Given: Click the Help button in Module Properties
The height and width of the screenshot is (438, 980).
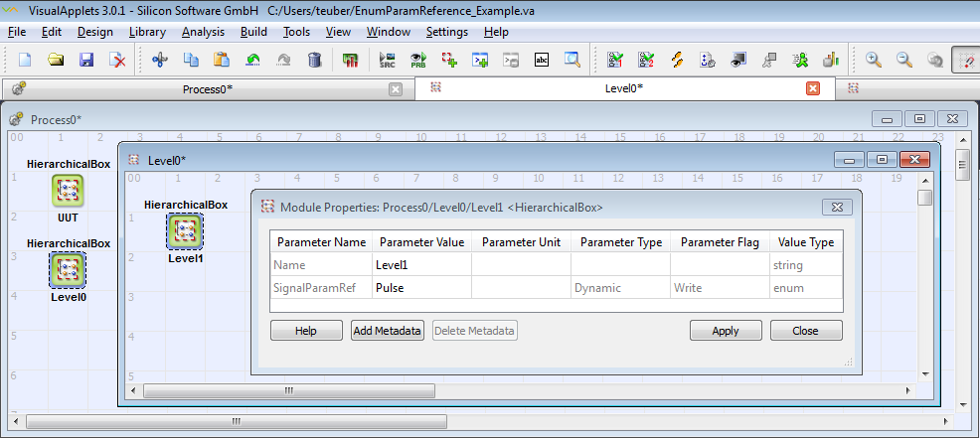Looking at the screenshot, I should [306, 331].
